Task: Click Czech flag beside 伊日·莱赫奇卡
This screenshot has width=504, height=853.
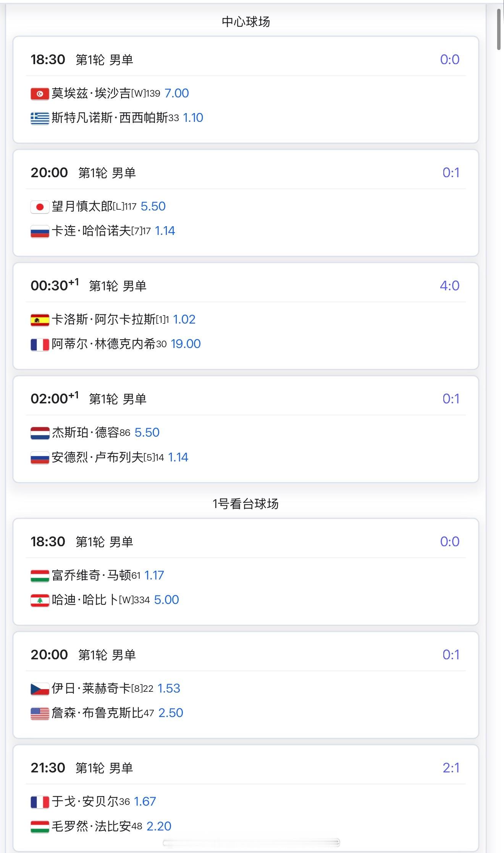Action: pyautogui.click(x=40, y=689)
